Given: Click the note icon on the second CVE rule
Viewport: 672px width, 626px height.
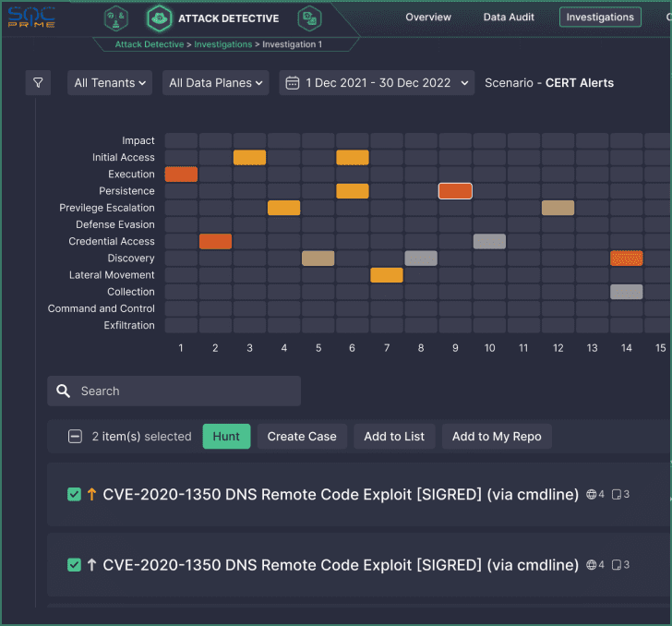Looking at the screenshot, I should (x=618, y=565).
